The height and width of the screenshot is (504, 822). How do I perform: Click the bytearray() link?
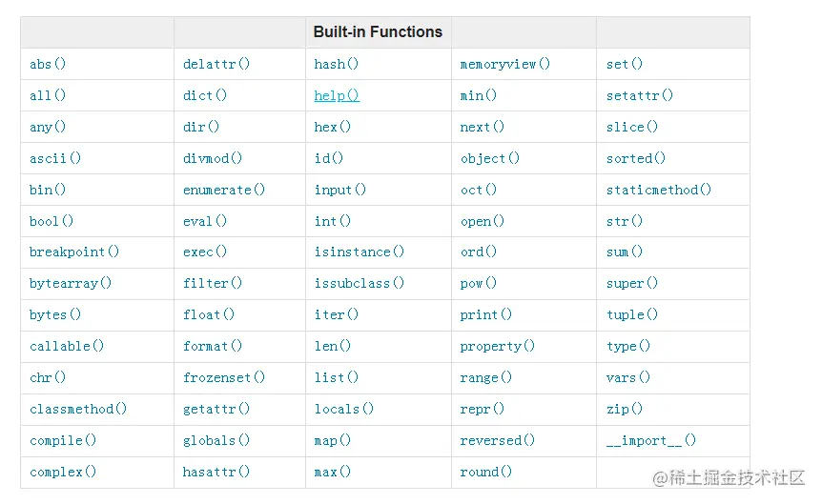tap(71, 283)
